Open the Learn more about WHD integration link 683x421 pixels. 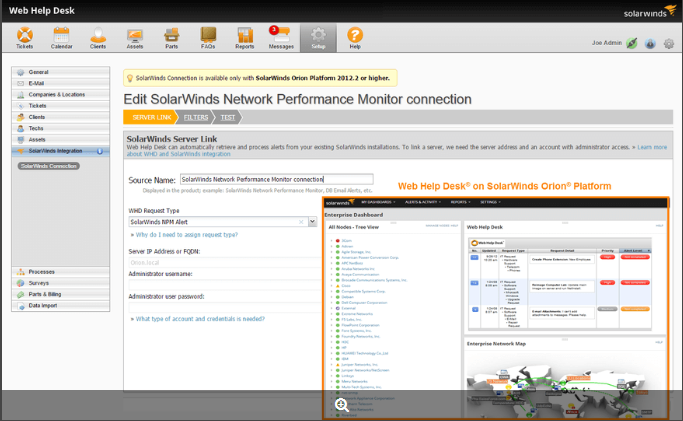(652, 147)
